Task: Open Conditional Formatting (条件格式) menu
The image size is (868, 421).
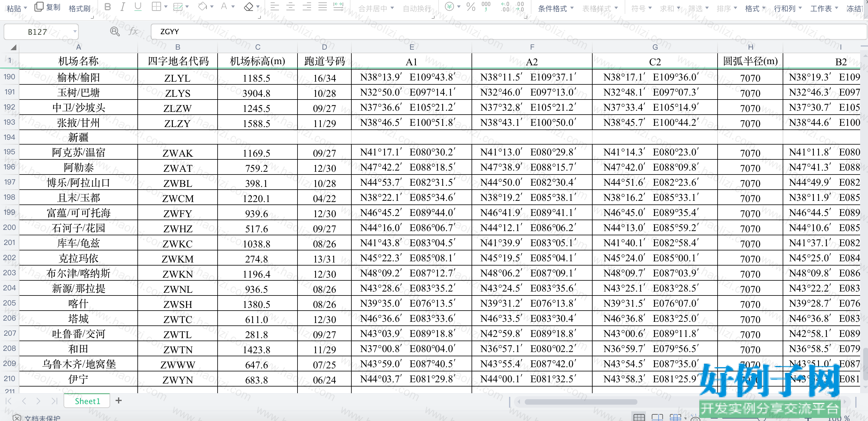Action: 555,8
